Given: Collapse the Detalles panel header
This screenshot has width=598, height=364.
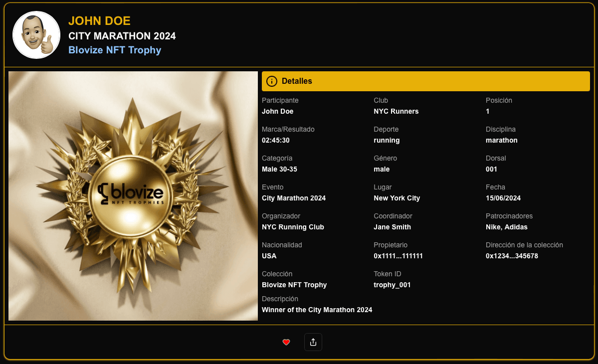Looking at the screenshot, I should coord(425,81).
